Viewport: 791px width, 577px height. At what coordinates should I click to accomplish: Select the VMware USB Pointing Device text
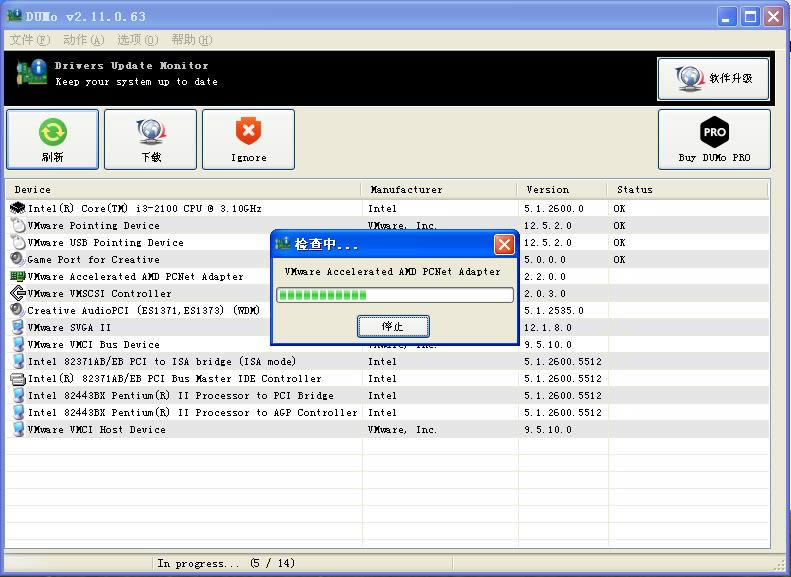point(105,243)
